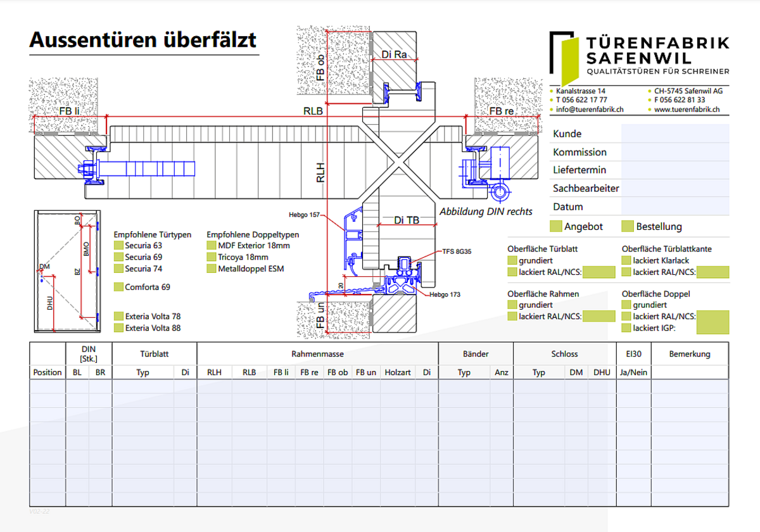760x532 pixels.
Task: Tick the Securia 69 checkbox
Action: tap(118, 257)
